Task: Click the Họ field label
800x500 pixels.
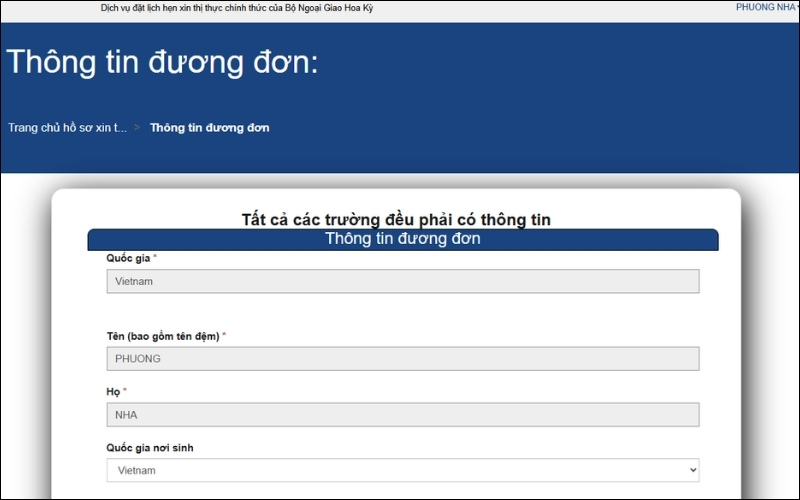Action: (113, 391)
